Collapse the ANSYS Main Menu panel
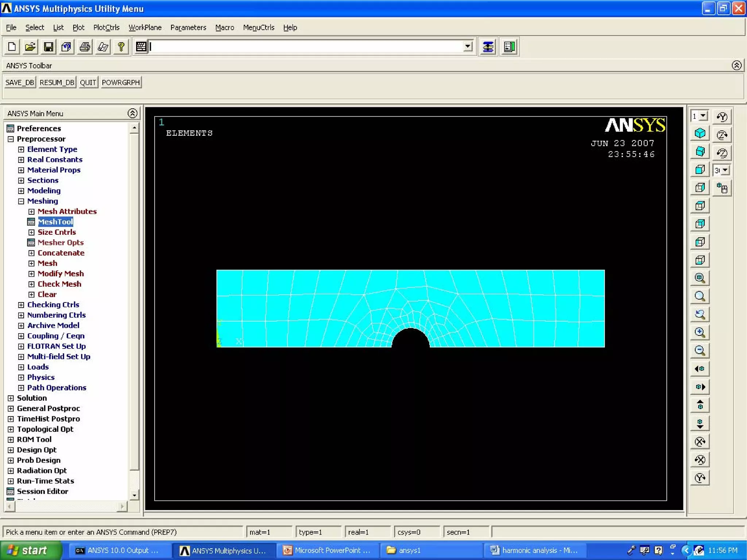Image resolution: width=747 pixels, height=560 pixels. point(132,113)
